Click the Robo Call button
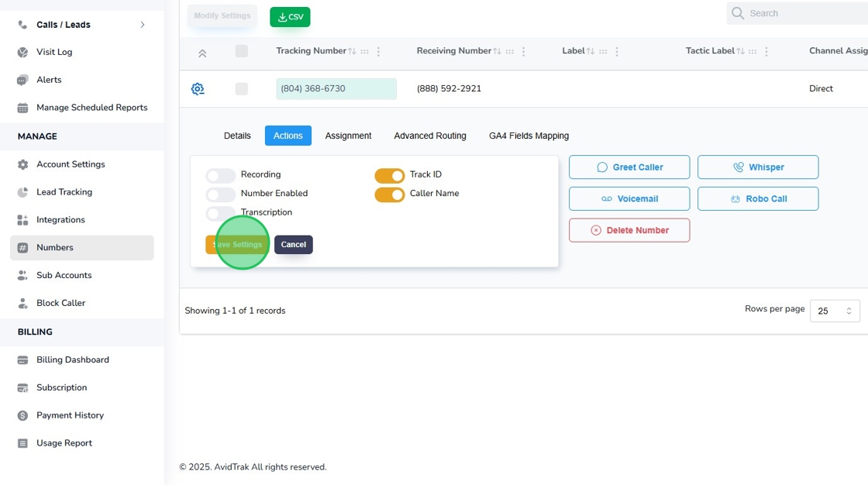The height and width of the screenshot is (485, 868). pyautogui.click(x=758, y=199)
